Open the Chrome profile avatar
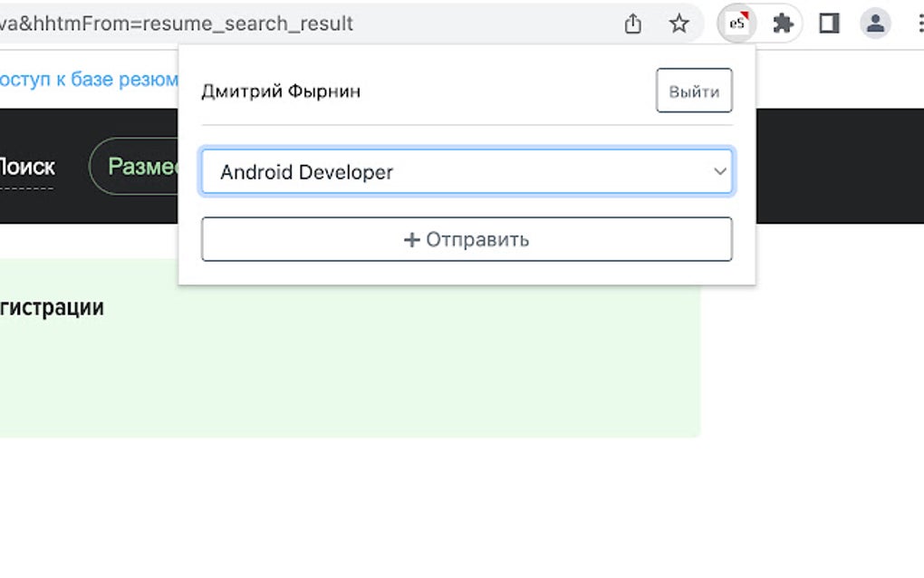924x578 pixels. pos(875,24)
